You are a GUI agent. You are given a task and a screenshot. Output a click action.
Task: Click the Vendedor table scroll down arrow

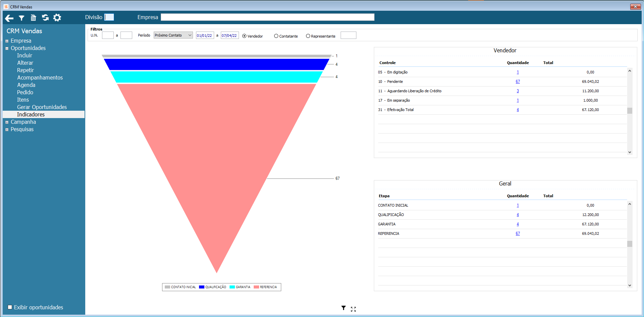[x=630, y=152]
